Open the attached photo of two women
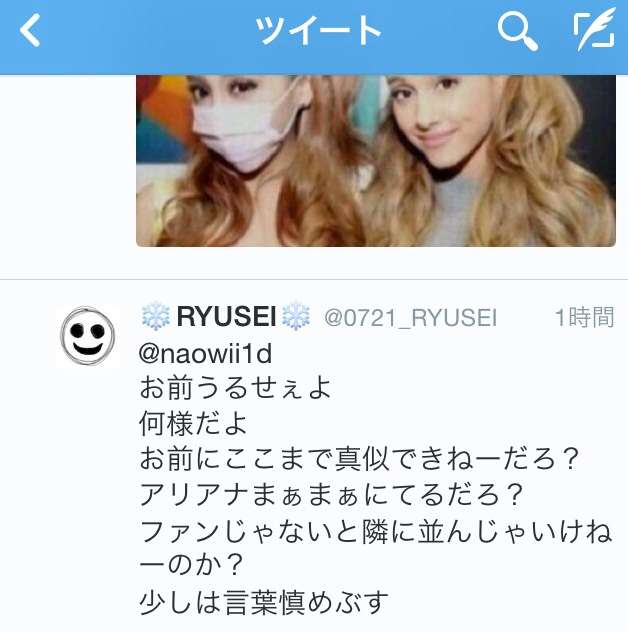 (376, 161)
